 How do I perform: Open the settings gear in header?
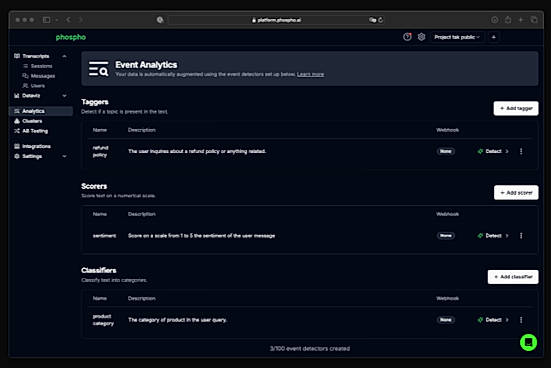421,37
